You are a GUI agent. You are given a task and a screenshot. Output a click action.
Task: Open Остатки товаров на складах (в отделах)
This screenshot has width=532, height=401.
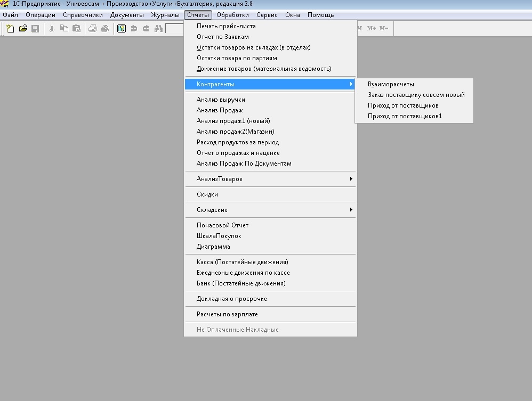270,47
